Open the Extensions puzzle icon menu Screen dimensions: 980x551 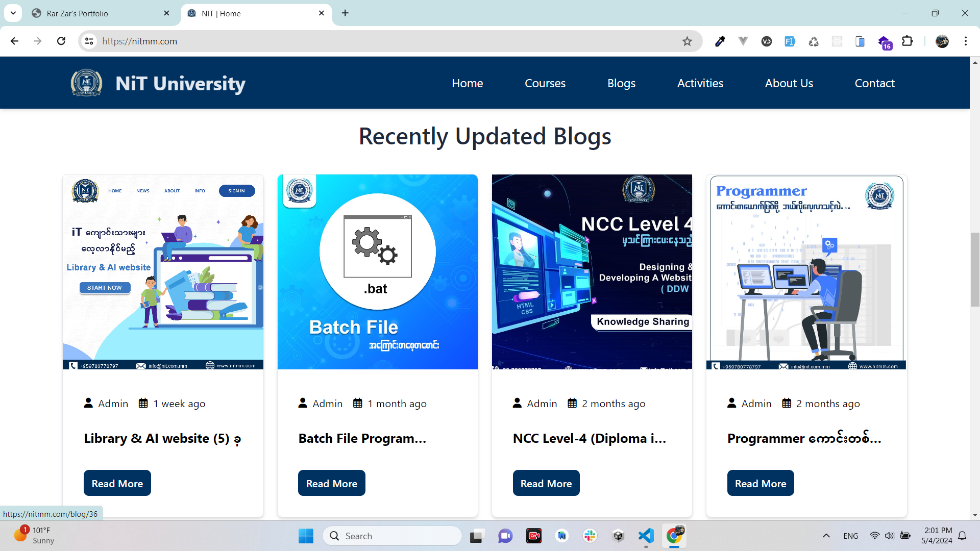[x=908, y=41]
